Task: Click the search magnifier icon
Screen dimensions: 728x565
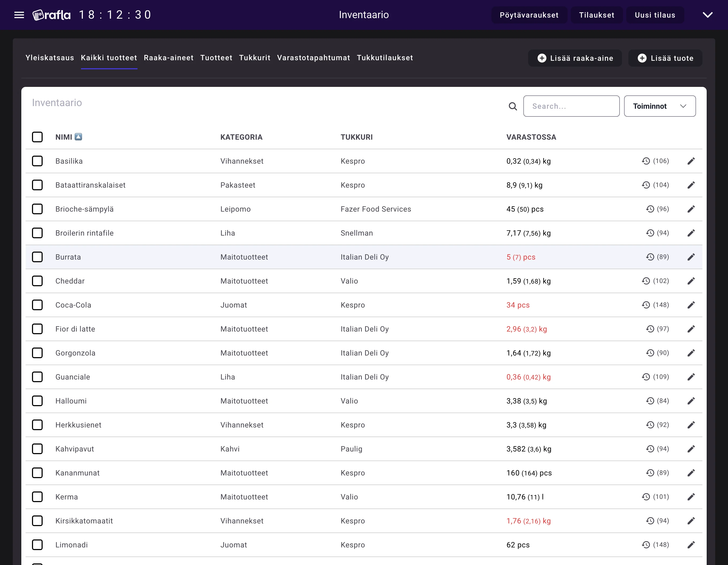Action: (x=513, y=106)
